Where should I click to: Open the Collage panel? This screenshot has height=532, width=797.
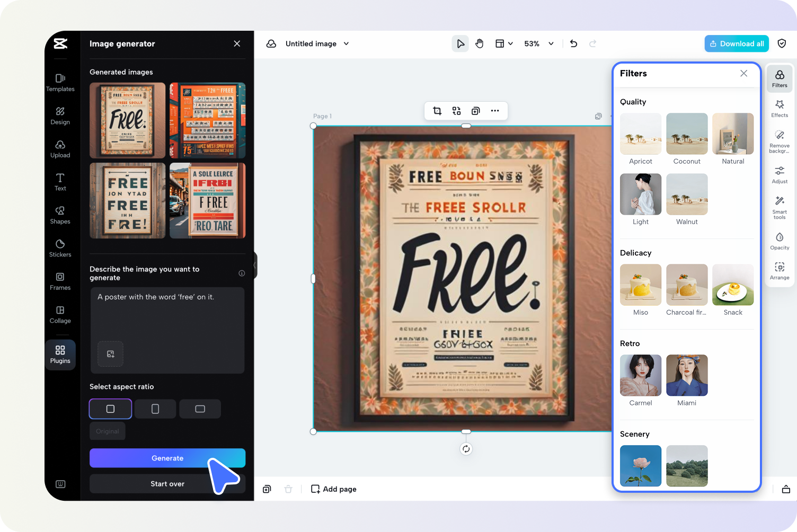tap(60, 314)
